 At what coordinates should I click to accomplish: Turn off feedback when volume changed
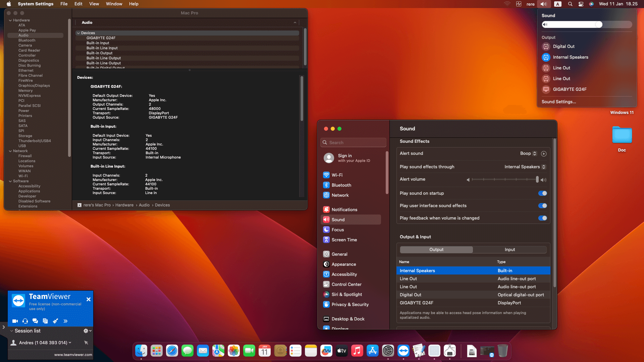[x=542, y=218]
